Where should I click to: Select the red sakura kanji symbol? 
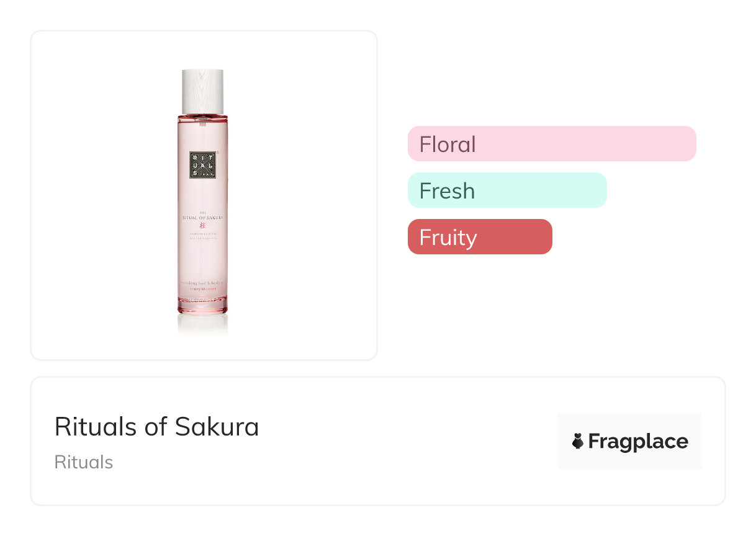202,225
